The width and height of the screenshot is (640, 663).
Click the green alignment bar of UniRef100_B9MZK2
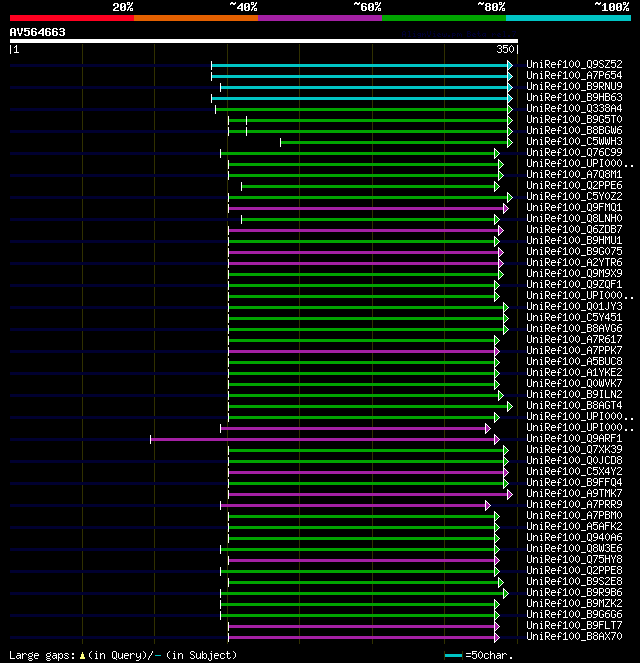[x=360, y=604]
